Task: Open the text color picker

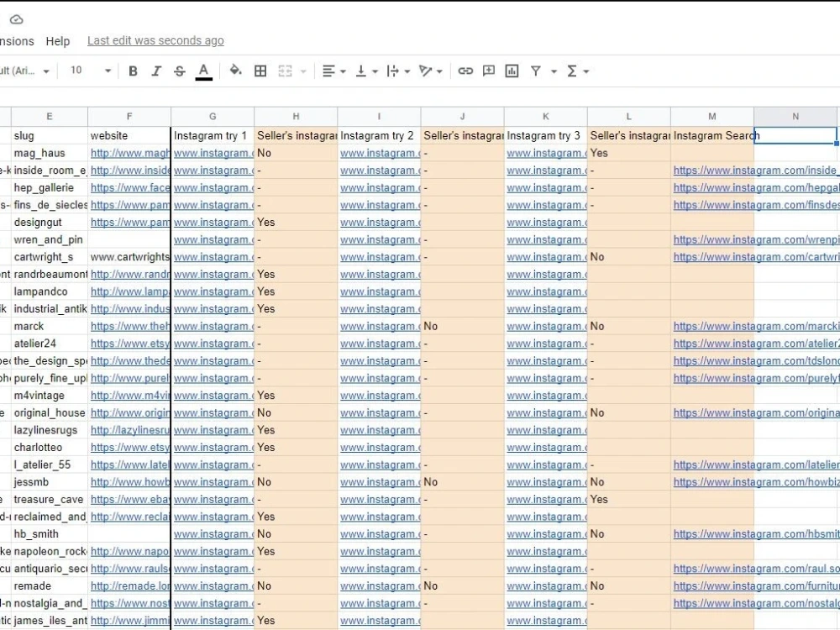Action: pos(203,71)
